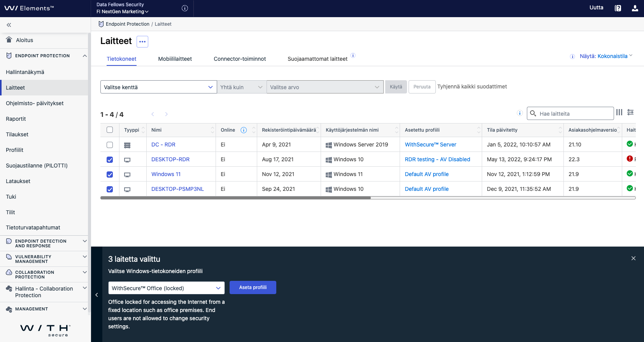Open the WithSecure Office (locked) profile dropdown

(x=166, y=288)
